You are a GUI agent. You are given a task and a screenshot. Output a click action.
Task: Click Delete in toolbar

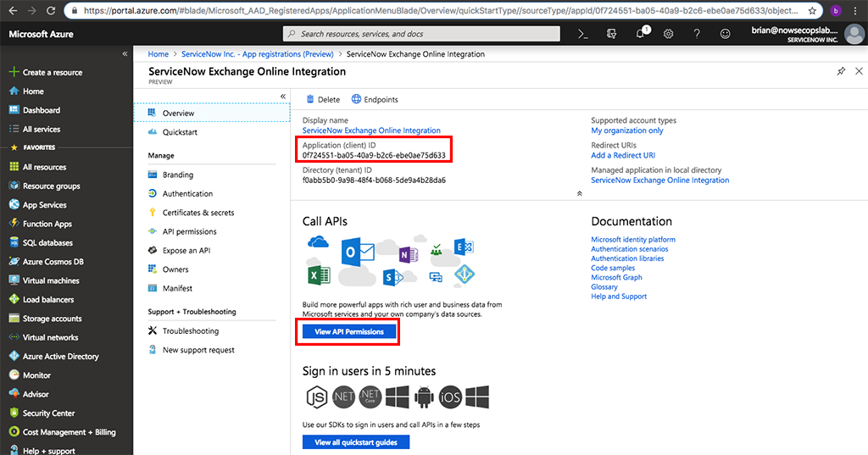323,100
